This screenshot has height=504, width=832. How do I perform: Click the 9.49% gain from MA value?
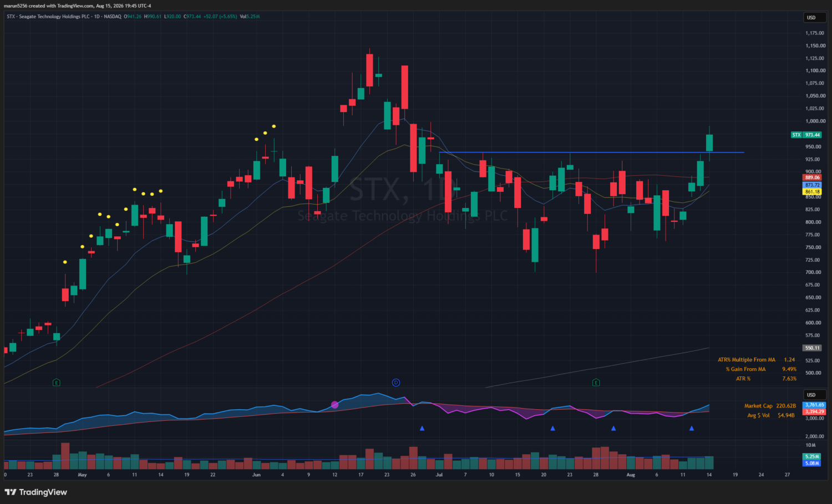point(789,369)
